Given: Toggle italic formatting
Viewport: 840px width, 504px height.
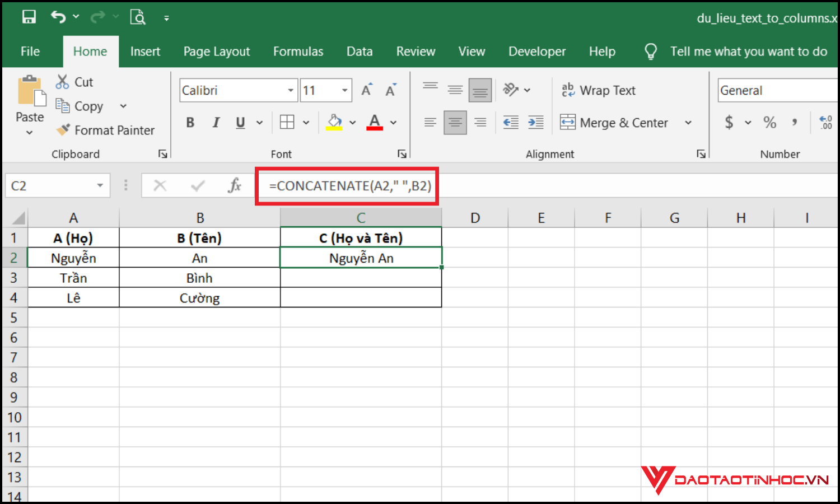Looking at the screenshot, I should [x=216, y=122].
